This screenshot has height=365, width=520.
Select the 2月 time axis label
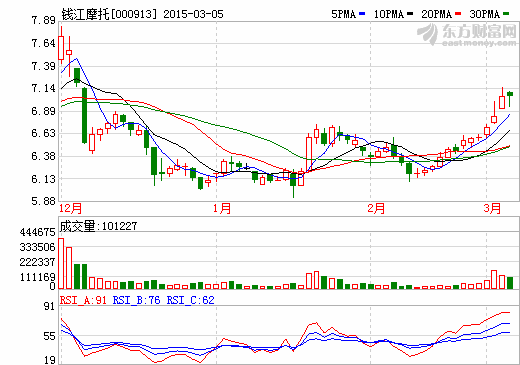(x=376, y=209)
